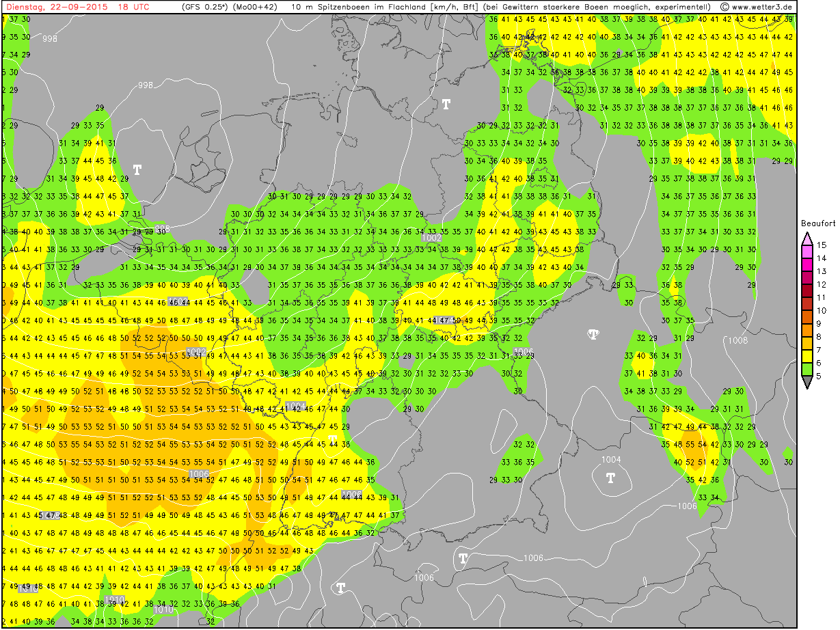Click the 18 UTC time label
The image size is (840, 630).
134,7
